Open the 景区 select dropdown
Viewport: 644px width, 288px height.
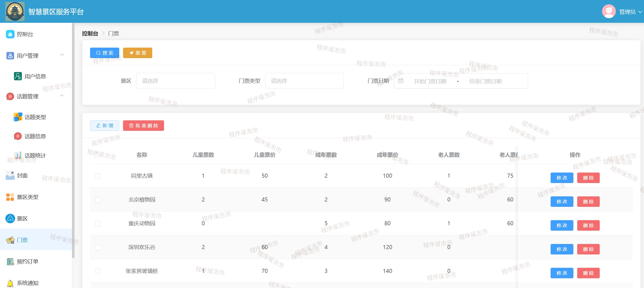click(x=175, y=81)
